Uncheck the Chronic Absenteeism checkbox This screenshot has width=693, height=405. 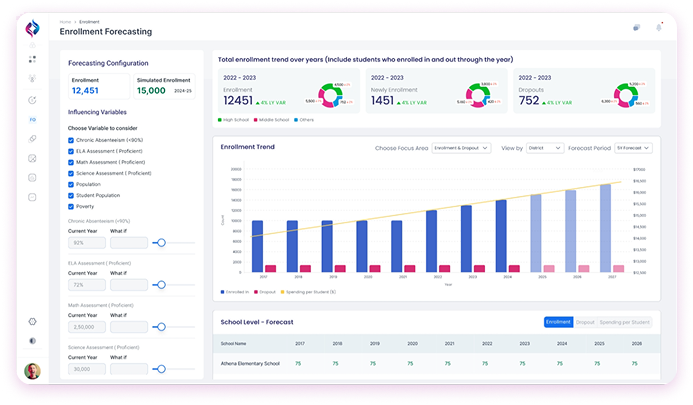[x=71, y=141]
